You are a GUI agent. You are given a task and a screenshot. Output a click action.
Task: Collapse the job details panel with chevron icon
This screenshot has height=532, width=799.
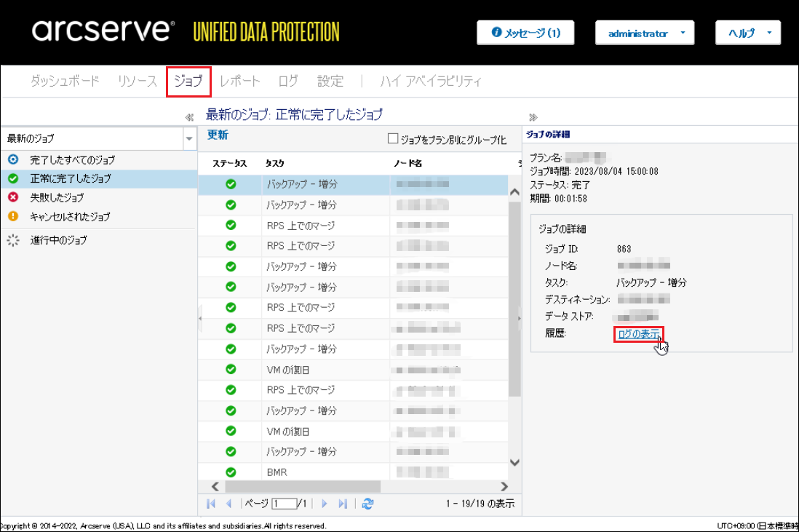point(533,117)
